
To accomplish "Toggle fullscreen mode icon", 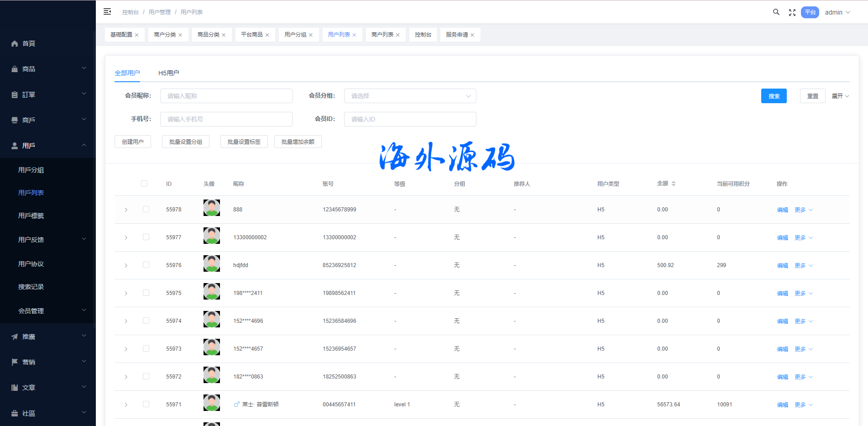I will click(x=792, y=13).
